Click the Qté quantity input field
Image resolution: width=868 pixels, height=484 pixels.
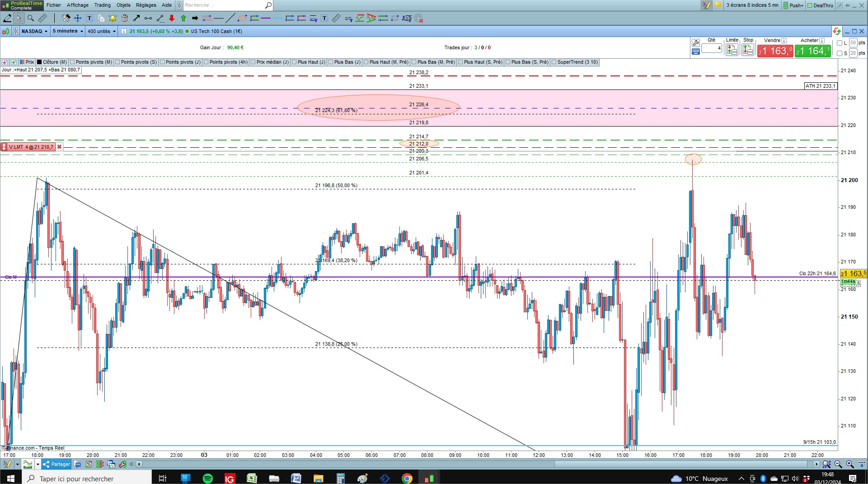[712, 48]
